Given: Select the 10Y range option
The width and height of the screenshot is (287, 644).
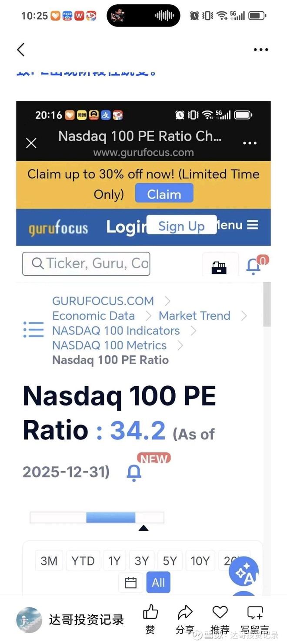Looking at the screenshot, I should [200, 561].
